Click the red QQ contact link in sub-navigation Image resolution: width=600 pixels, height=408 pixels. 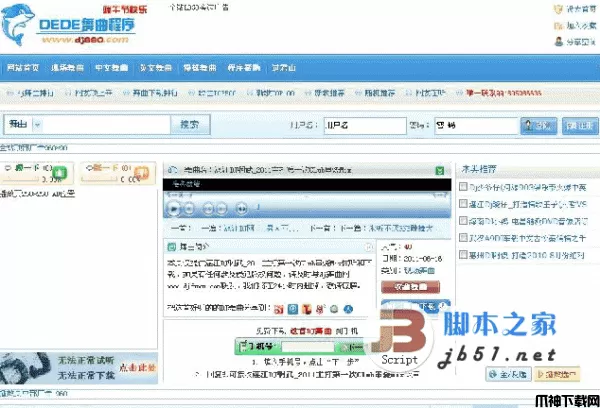pos(504,93)
